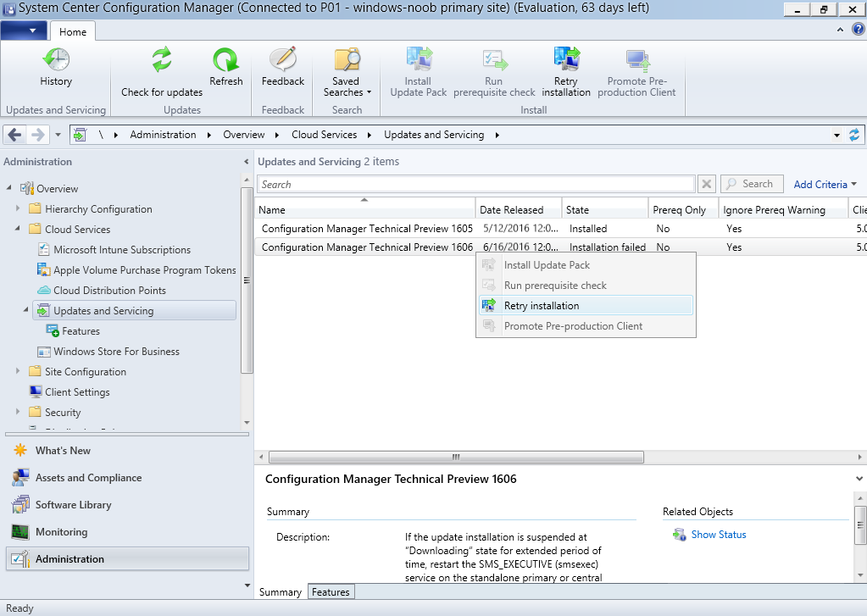Image resolution: width=867 pixels, height=616 pixels.
Task: Click the address bar refresh icon
Action: point(854,135)
